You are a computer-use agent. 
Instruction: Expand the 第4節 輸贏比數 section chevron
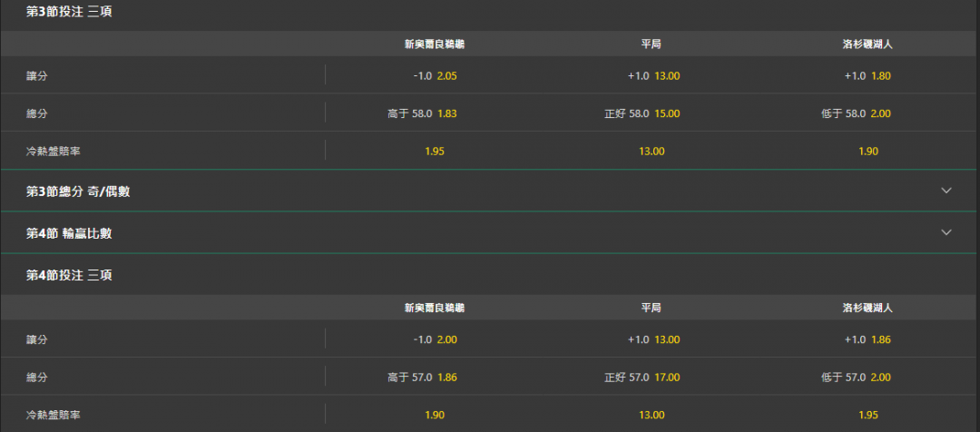946,232
